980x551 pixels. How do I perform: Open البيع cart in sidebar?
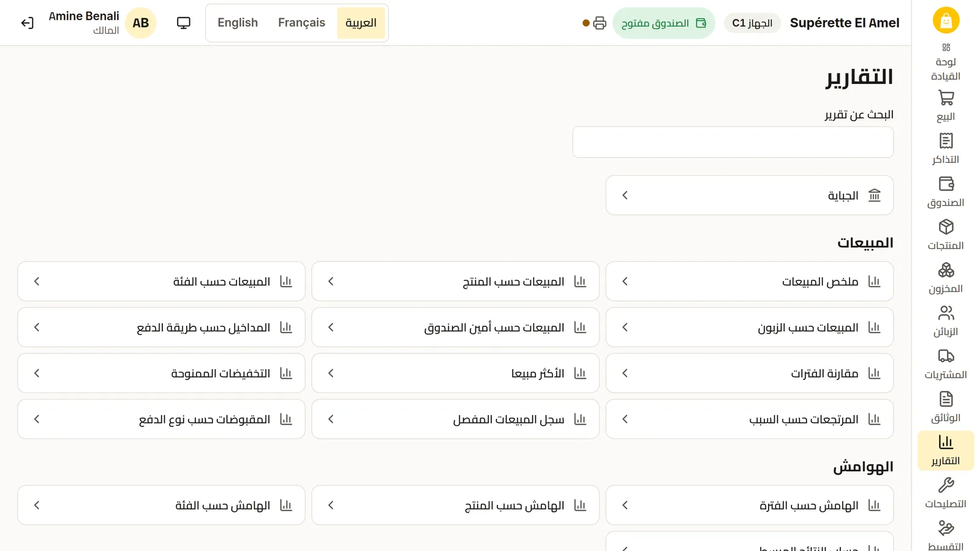click(946, 106)
